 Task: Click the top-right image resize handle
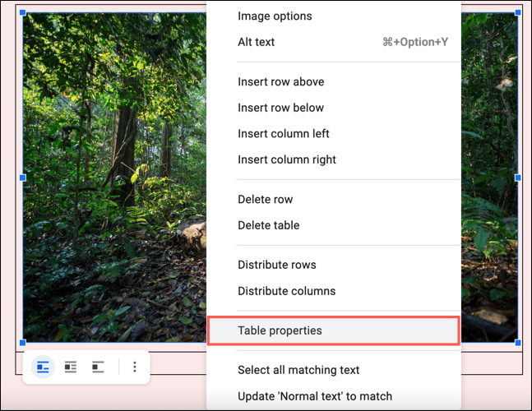click(x=518, y=13)
